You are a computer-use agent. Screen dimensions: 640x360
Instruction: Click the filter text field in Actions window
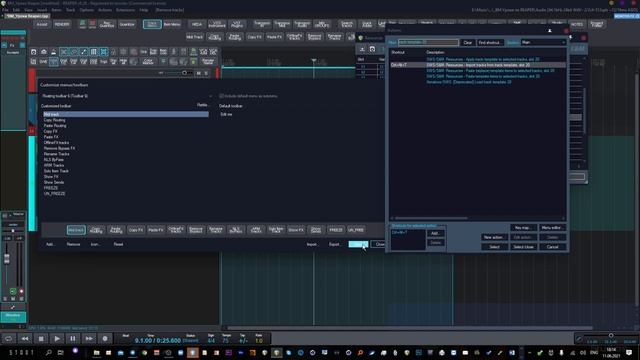point(428,42)
